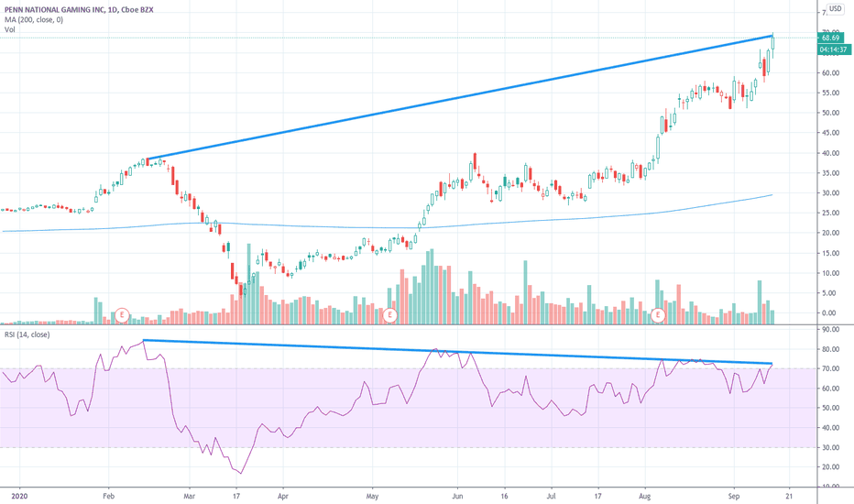Click the Mar label on time axis
Viewport: 854px width, 504px height.
tap(189, 497)
